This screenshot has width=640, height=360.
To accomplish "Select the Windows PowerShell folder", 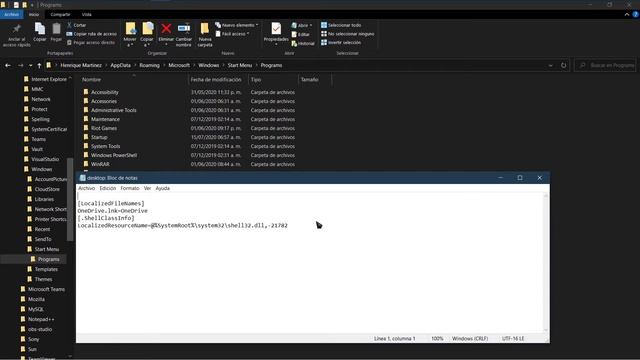I will tap(114, 155).
